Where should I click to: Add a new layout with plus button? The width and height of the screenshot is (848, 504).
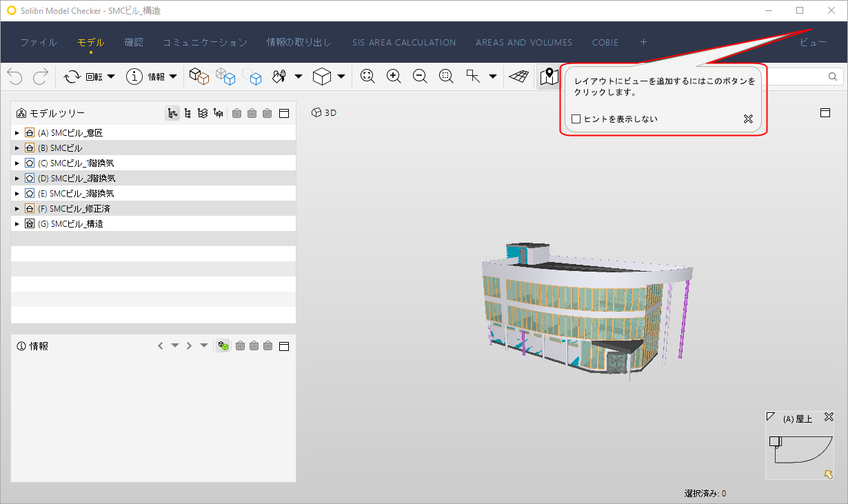coord(643,42)
